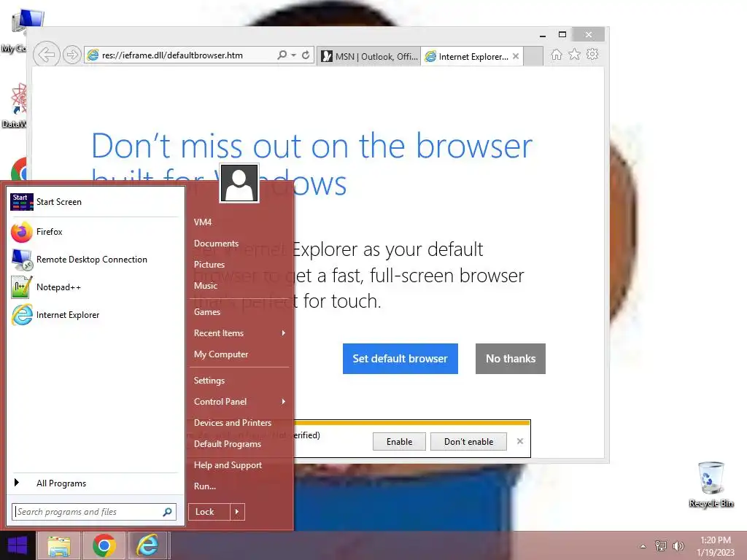Open the Tools gear icon in Internet Explorer
This screenshot has width=747, height=560.
pos(592,54)
